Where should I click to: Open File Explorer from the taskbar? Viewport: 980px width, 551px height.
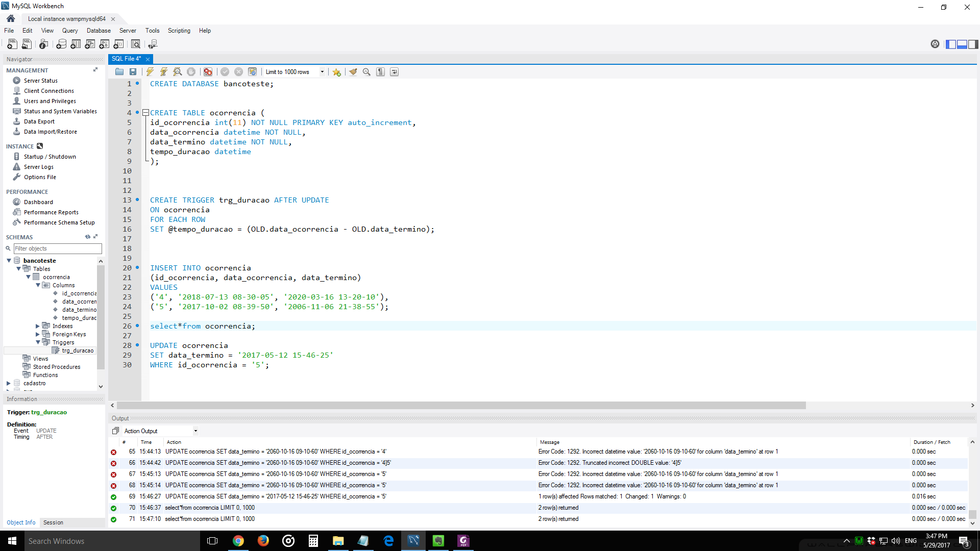pyautogui.click(x=338, y=541)
